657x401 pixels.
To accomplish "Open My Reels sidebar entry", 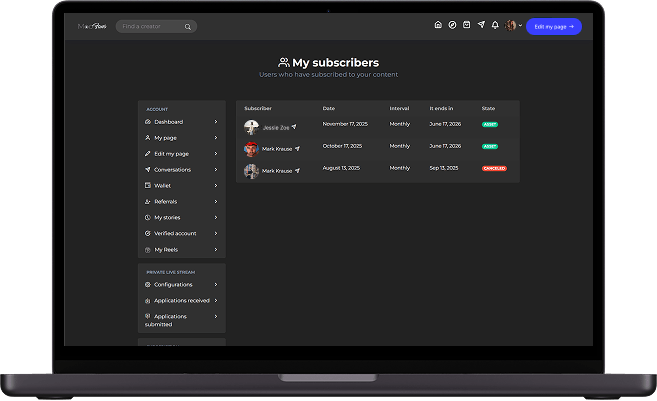I will coord(181,250).
